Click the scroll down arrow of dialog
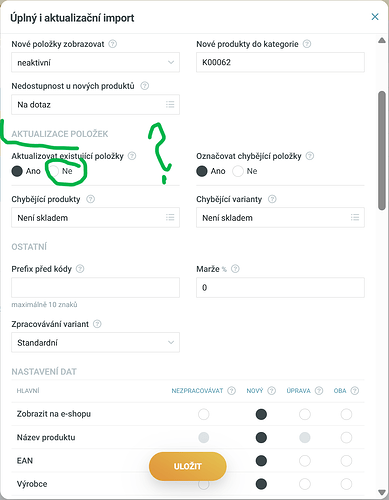 coord(382,492)
